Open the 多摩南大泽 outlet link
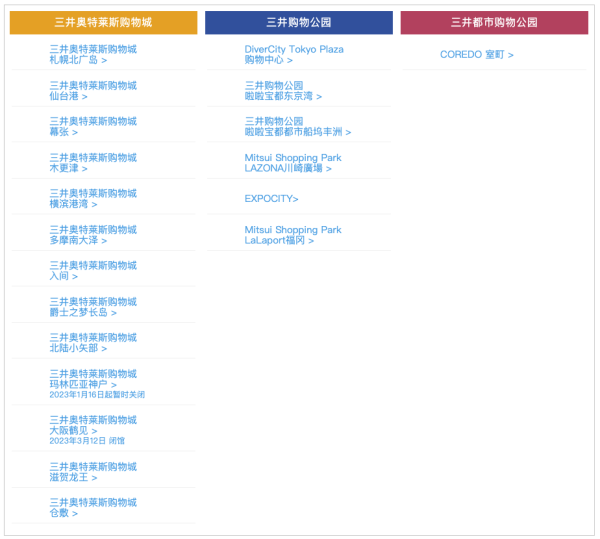The image size is (600, 539). [x=93, y=235]
